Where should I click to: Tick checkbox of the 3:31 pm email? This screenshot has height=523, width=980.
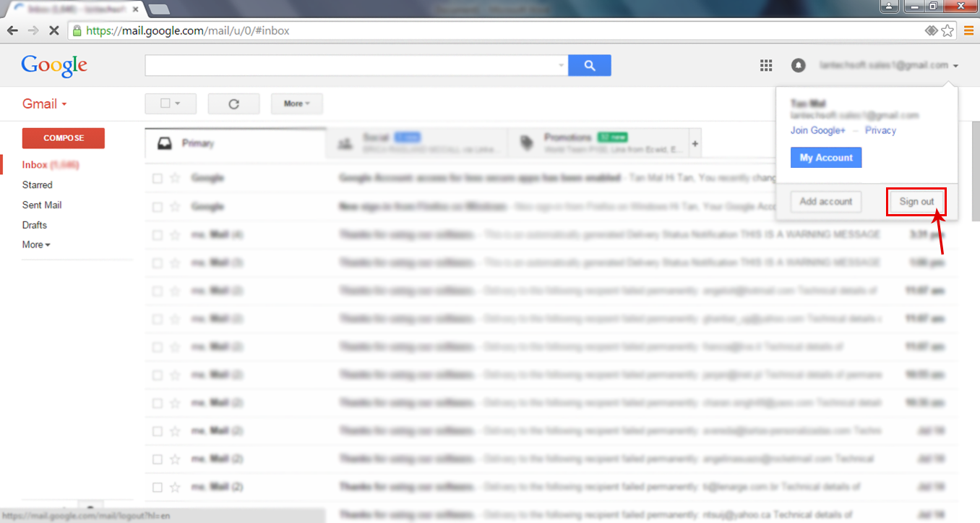pos(158,235)
